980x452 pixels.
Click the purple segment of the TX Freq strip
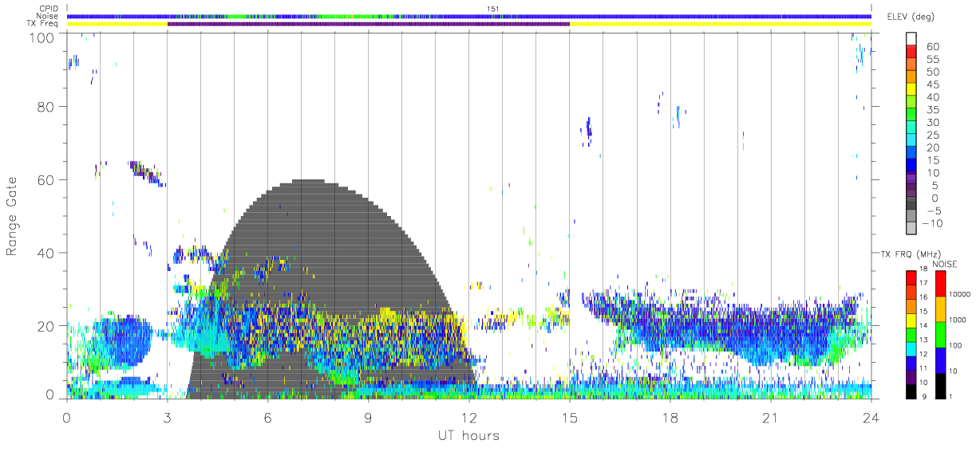point(369,24)
